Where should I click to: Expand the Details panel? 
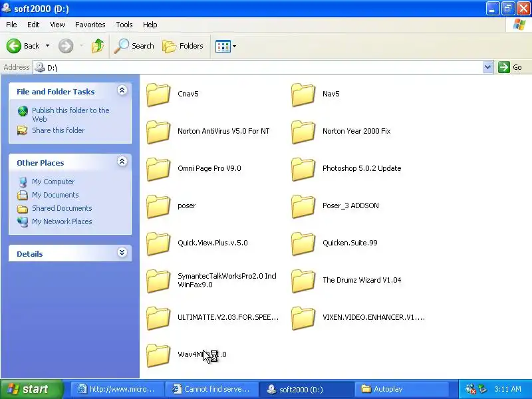(122, 253)
